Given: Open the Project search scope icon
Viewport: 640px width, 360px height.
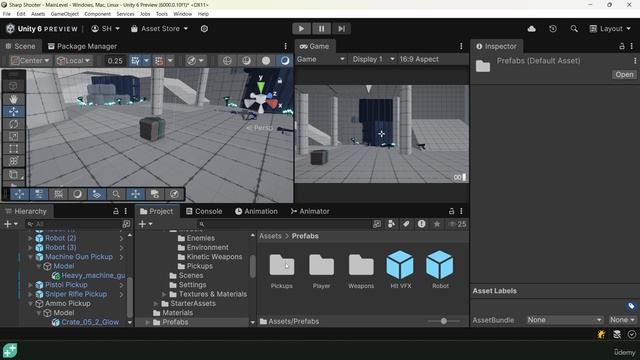Looking at the screenshot, I should 377,224.
